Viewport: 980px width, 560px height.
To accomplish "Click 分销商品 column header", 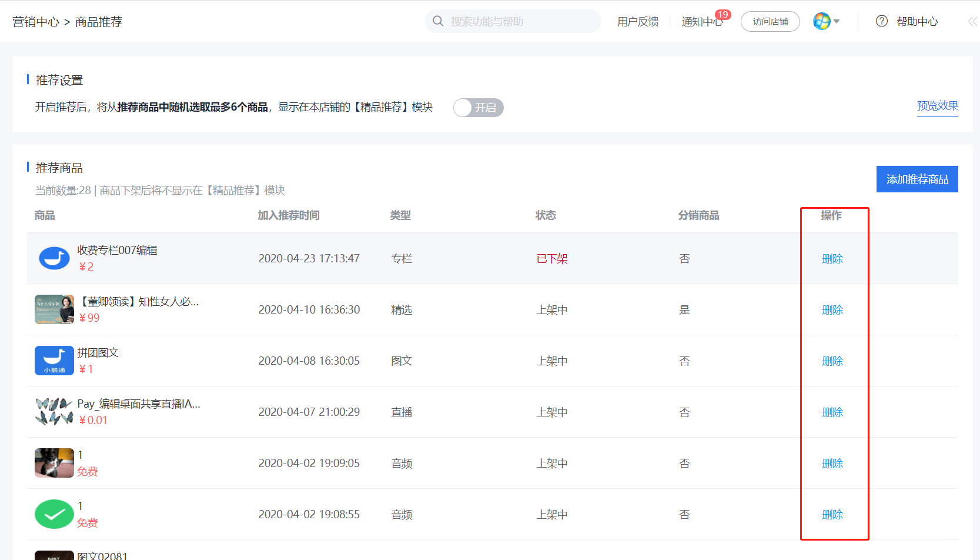I will point(698,215).
